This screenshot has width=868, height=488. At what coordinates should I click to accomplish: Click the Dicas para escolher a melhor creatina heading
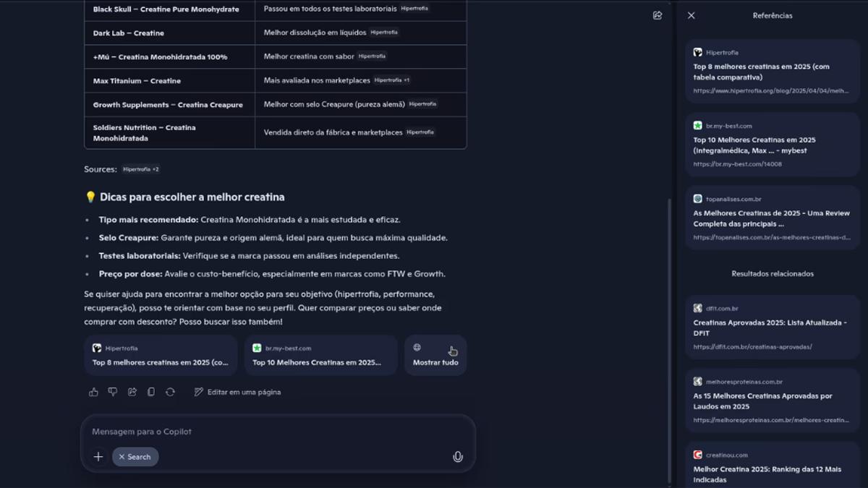[x=192, y=197]
